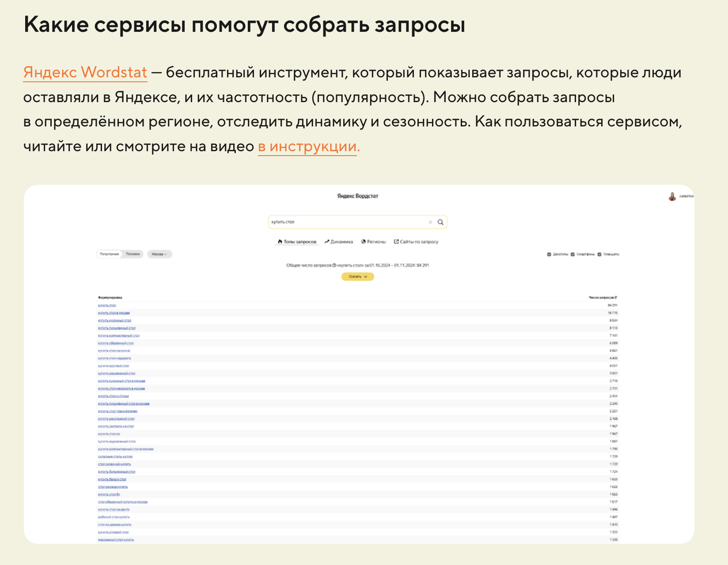Click the 'Яндекс Вордстат' page title

coord(358,196)
